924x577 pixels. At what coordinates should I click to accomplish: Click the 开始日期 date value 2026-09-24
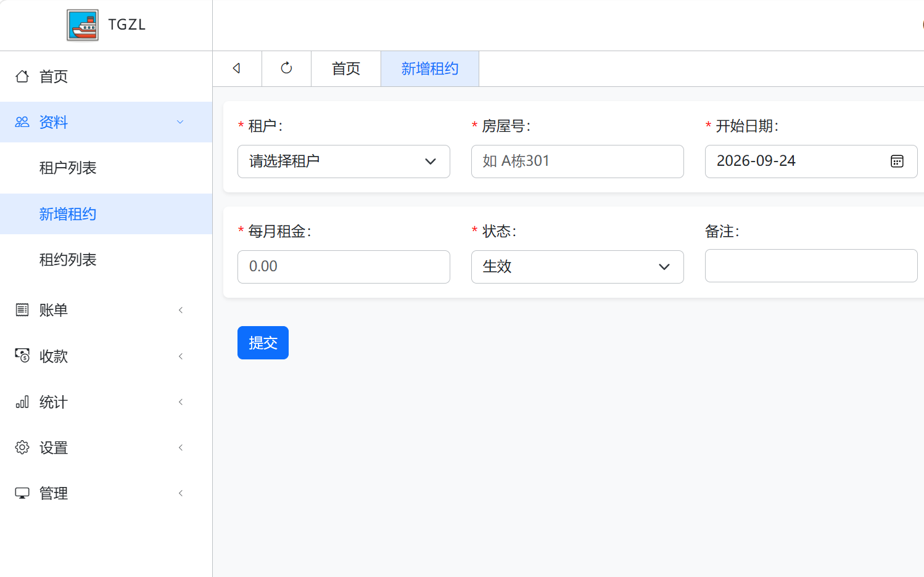coord(756,161)
